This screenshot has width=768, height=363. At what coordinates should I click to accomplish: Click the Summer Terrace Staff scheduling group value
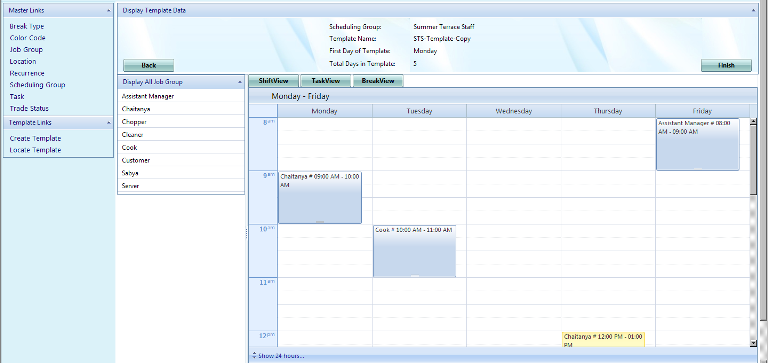444,27
